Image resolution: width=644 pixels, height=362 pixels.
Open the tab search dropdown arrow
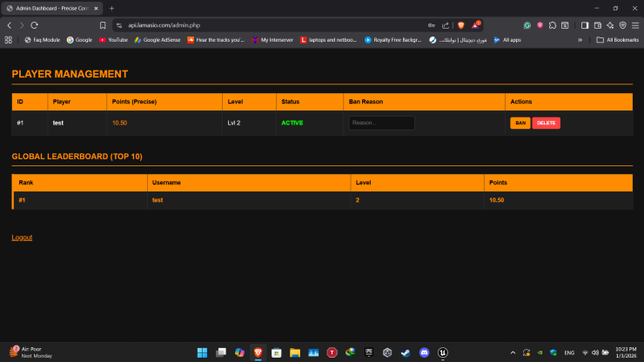tap(9, 8)
